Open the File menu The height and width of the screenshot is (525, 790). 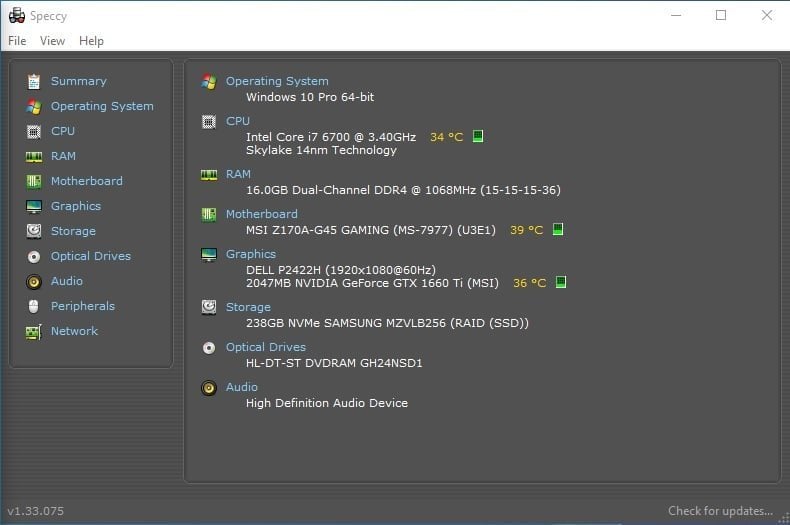click(x=17, y=41)
